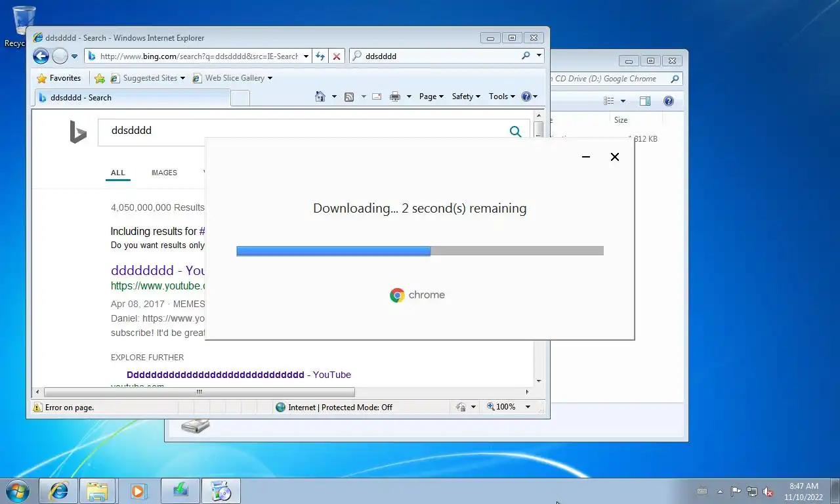The height and width of the screenshot is (504, 840).
Task: Open the Windows Media Player taskbar icon
Action: click(x=138, y=491)
